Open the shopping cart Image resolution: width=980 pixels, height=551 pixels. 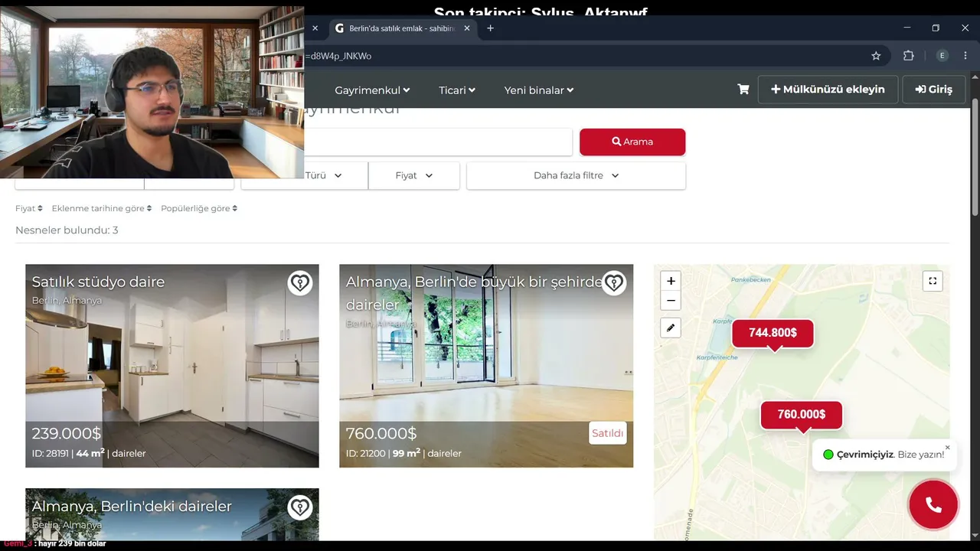tap(743, 90)
